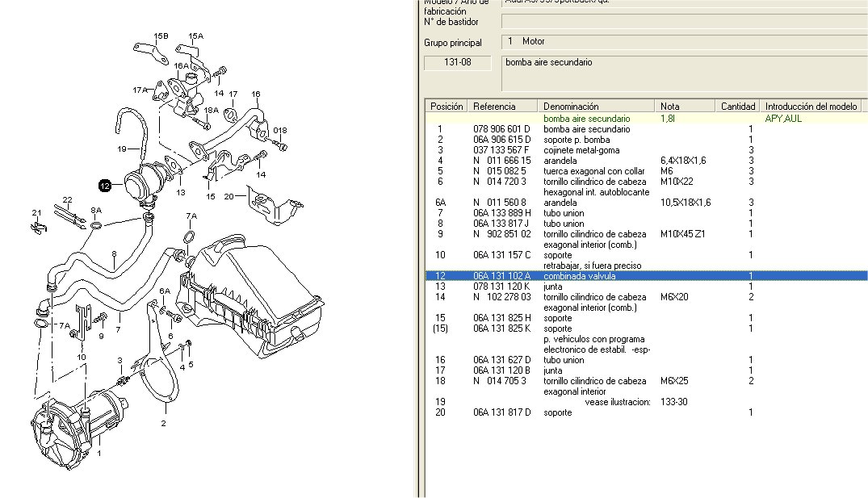Click callout 17A in the parts diagram
The height and width of the screenshot is (498, 868).
pyautogui.click(x=140, y=90)
